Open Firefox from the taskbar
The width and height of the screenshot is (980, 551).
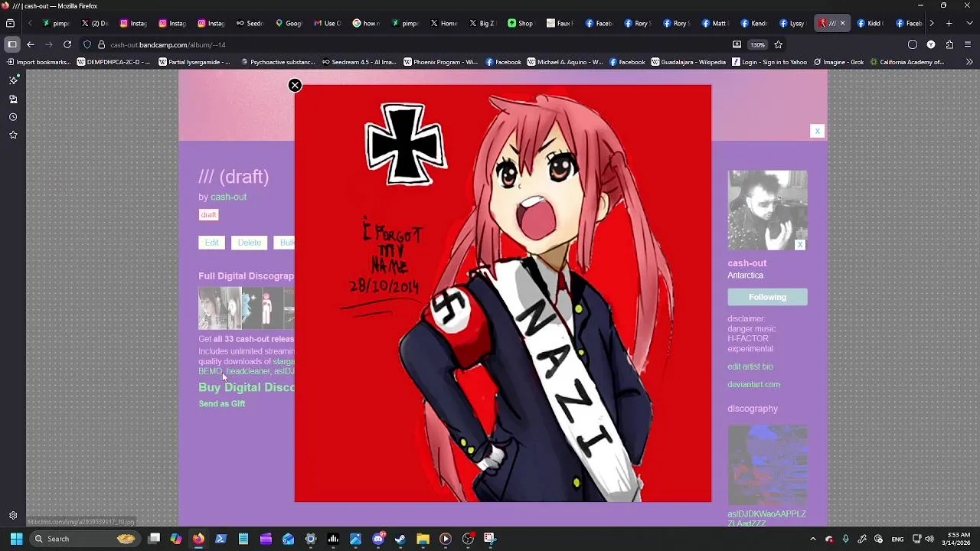point(198,539)
